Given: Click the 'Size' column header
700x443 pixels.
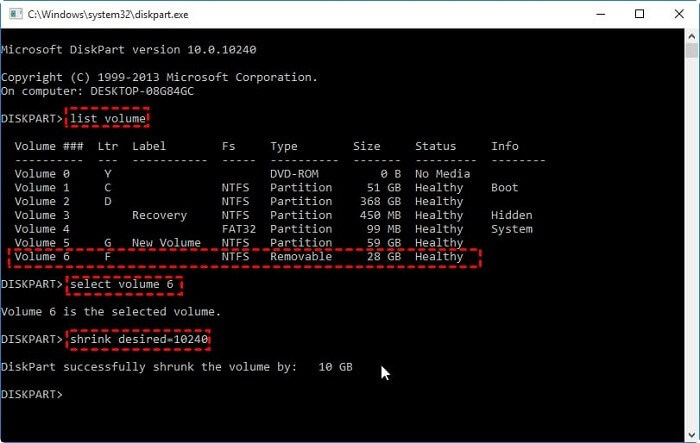Looking at the screenshot, I should (x=366, y=147).
